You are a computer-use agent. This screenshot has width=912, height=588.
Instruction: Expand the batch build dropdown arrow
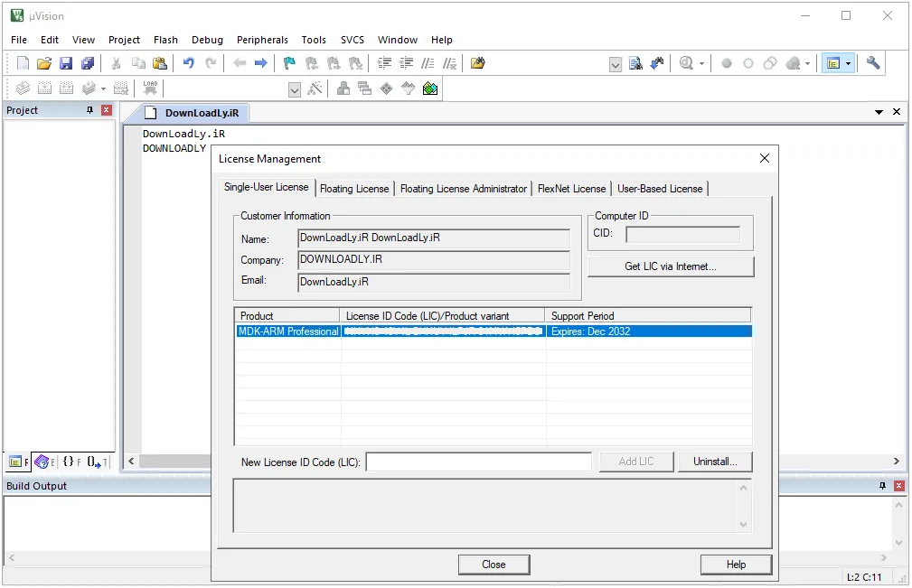(103, 89)
